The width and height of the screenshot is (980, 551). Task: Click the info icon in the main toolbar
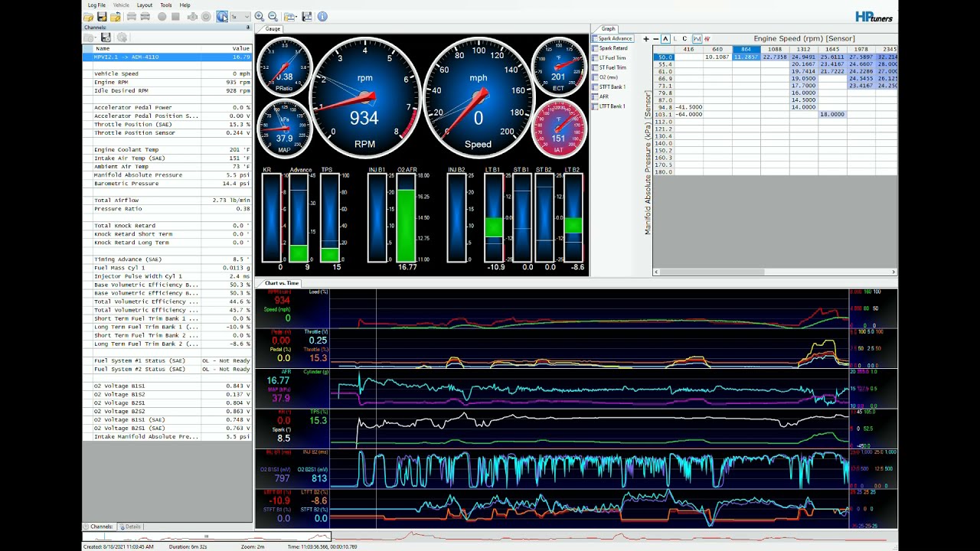322,17
